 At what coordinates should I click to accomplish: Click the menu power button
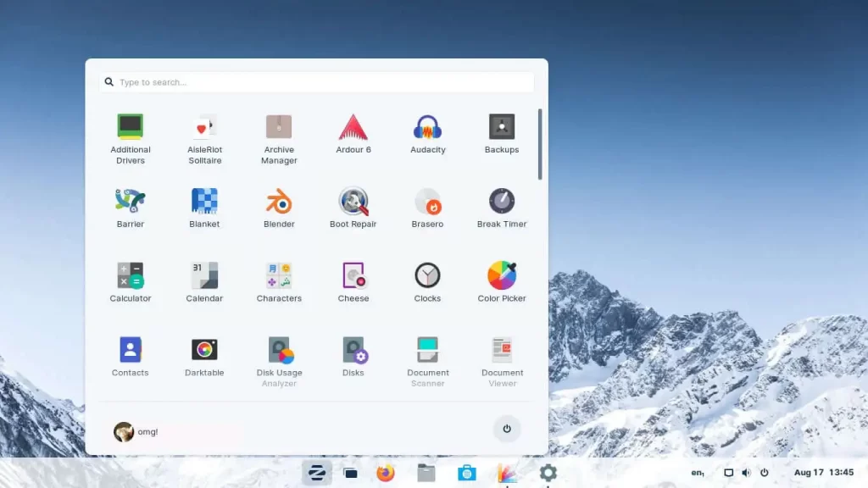pos(507,429)
